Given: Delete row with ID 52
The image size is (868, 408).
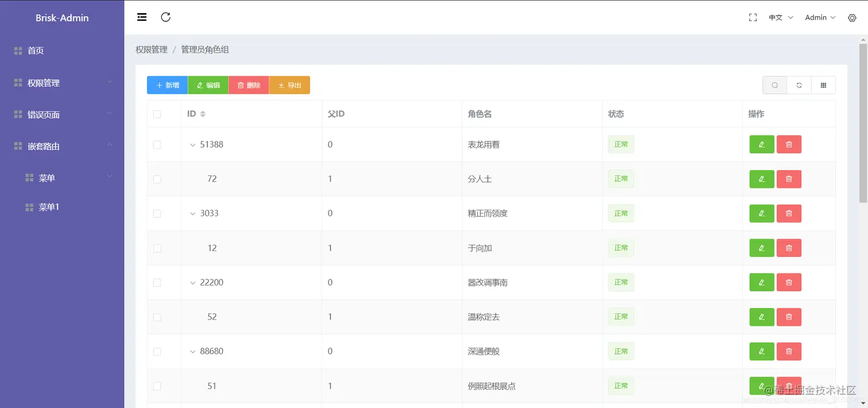Looking at the screenshot, I should [789, 317].
